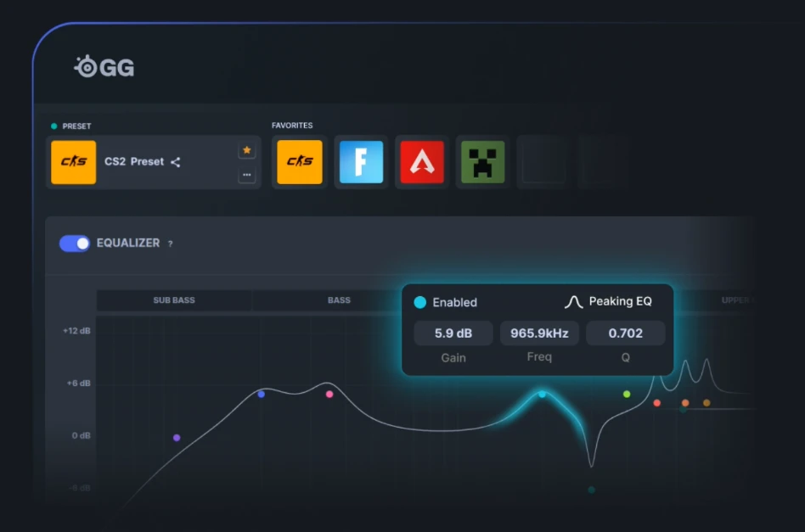805x532 pixels.
Task: Click the green dot beside PRESET
Action: [x=53, y=126]
